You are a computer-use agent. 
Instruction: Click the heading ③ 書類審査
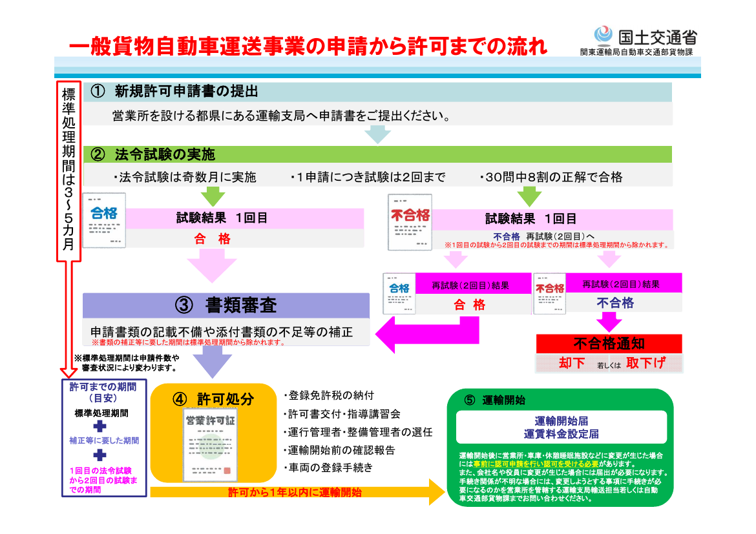[x=226, y=305]
